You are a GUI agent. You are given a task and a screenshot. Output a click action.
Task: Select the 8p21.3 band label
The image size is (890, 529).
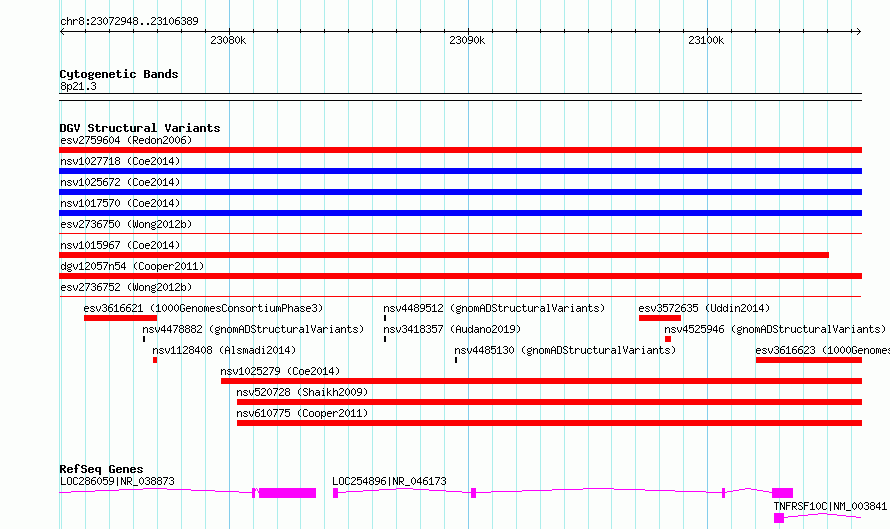(78, 86)
